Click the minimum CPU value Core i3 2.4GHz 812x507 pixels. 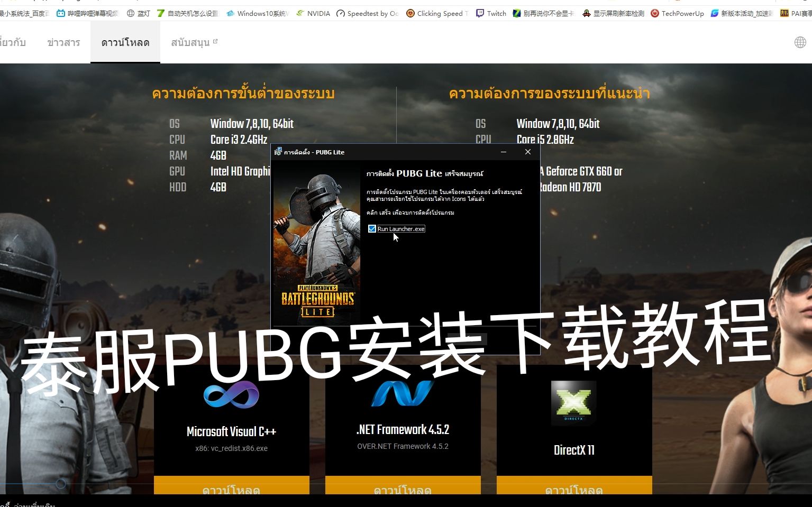239,140
